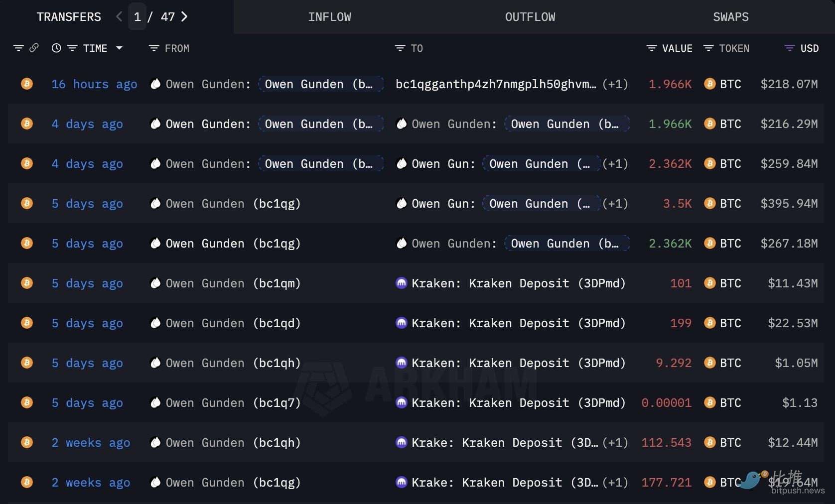The height and width of the screenshot is (504, 835).
Task: Switch to the INFLOW tab
Action: pyautogui.click(x=329, y=17)
